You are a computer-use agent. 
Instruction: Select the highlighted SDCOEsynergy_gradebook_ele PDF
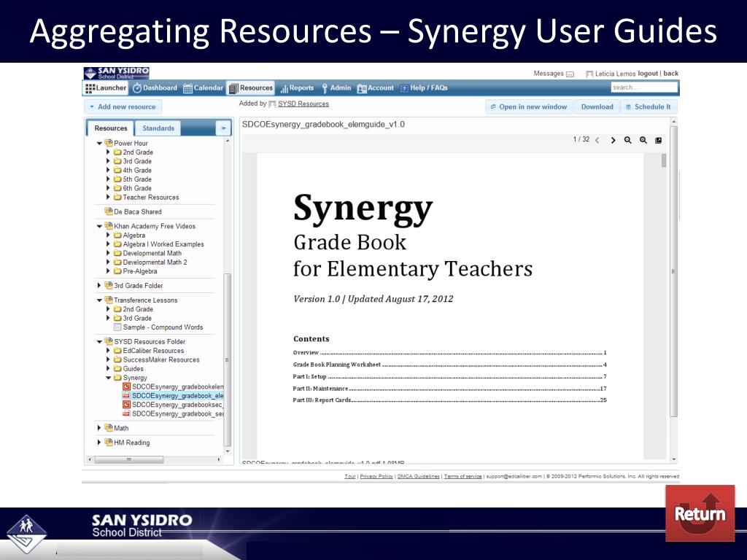pyautogui.click(x=173, y=396)
